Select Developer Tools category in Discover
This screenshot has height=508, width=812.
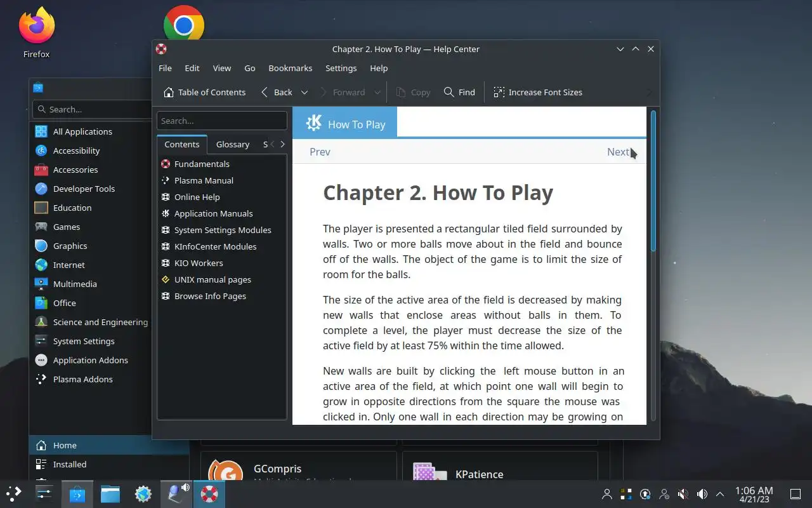click(84, 189)
